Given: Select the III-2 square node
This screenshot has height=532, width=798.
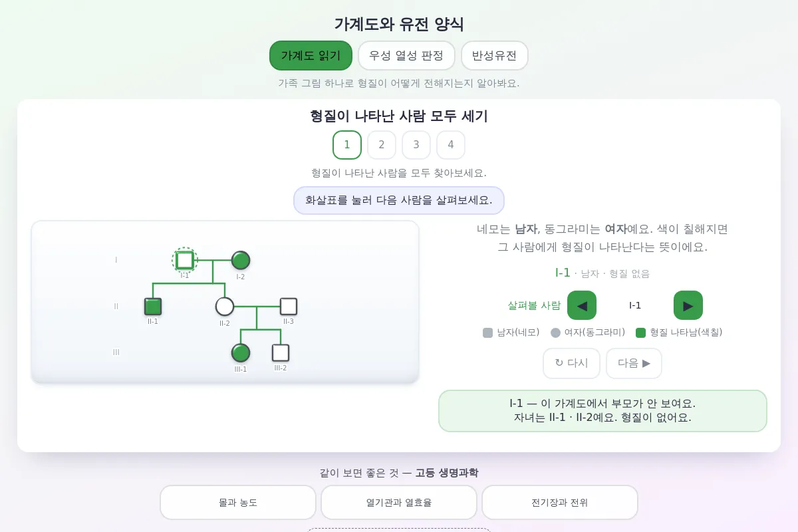Looking at the screenshot, I should [x=281, y=353].
